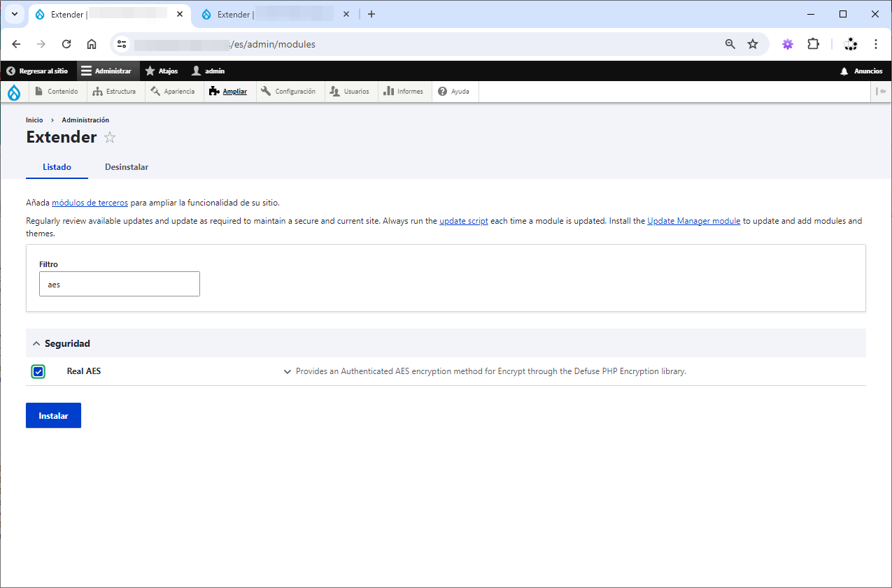Open the purple gear extension icon
The height and width of the screenshot is (588, 892).
coord(788,44)
